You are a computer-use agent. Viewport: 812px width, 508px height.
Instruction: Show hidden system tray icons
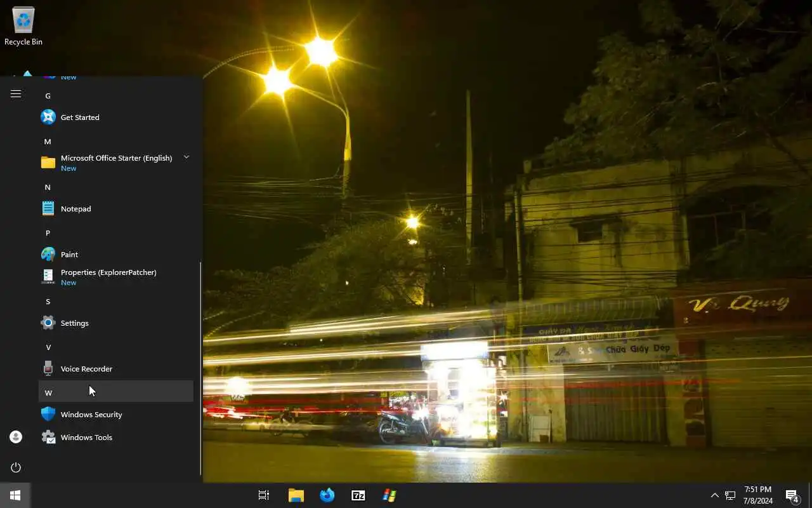(x=714, y=495)
